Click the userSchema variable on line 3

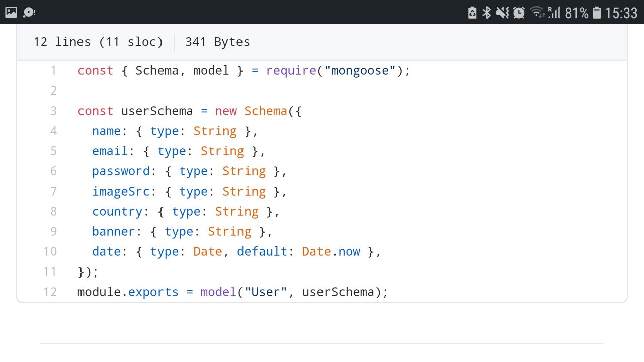[x=157, y=111]
